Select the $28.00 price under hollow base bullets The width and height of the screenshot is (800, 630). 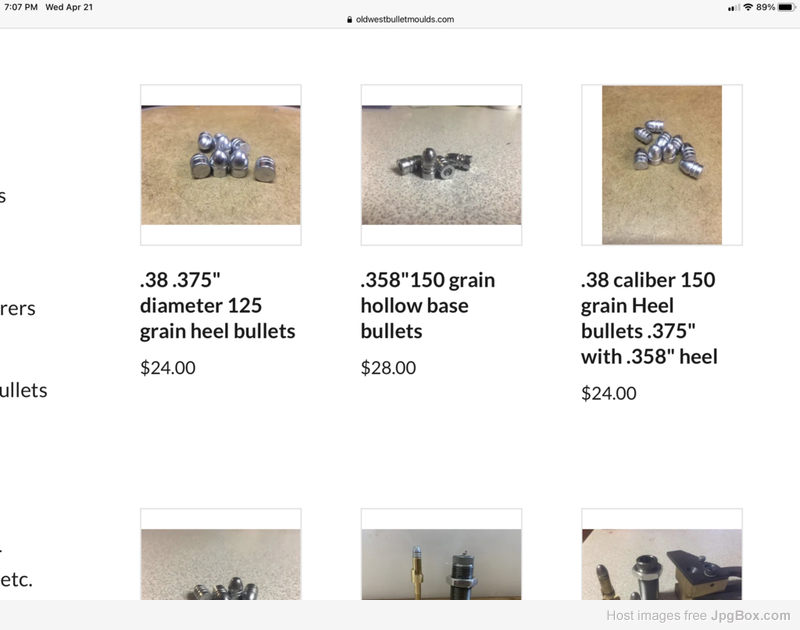[x=388, y=368]
